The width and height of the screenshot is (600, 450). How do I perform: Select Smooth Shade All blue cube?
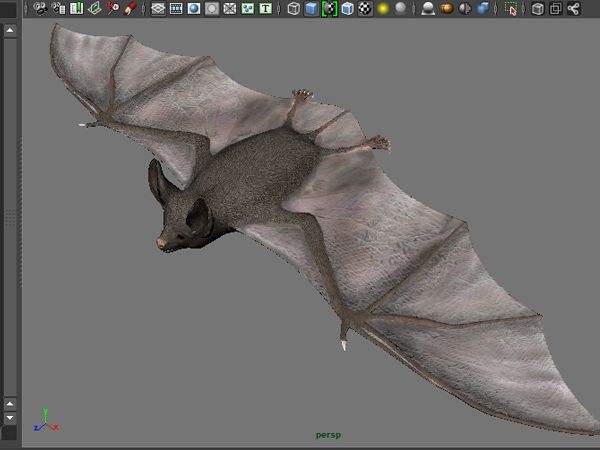(311, 8)
